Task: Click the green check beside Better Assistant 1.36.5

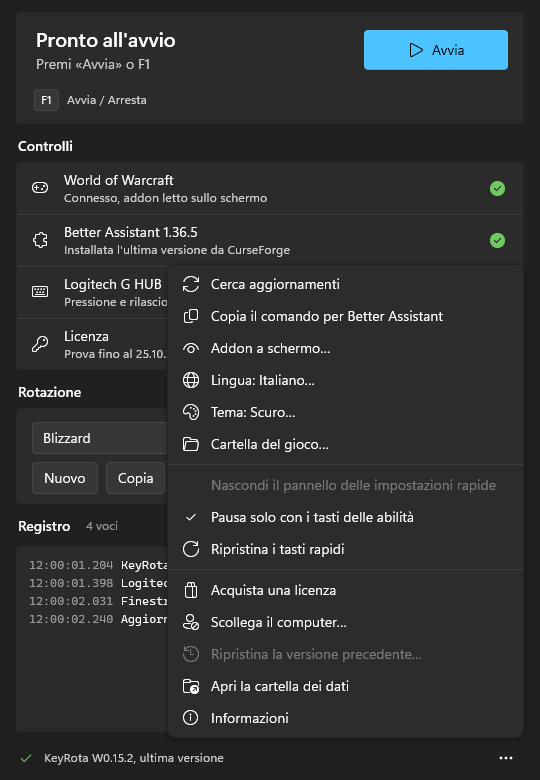Action: click(497, 240)
